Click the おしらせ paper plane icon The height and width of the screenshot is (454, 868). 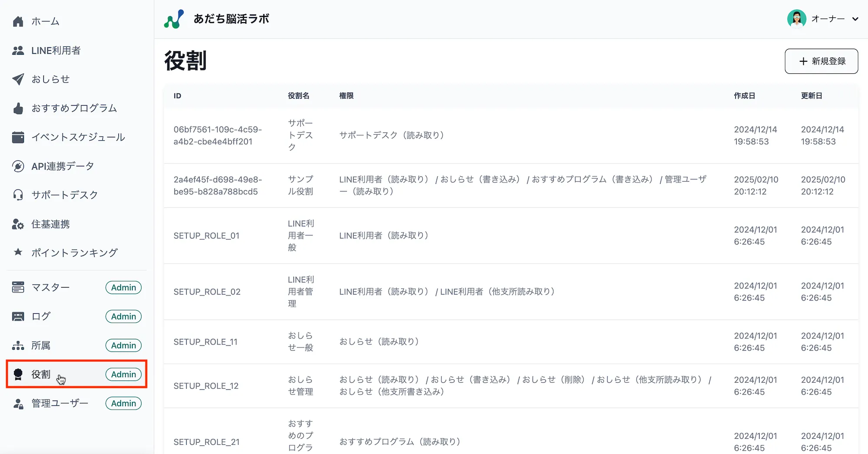tap(18, 79)
